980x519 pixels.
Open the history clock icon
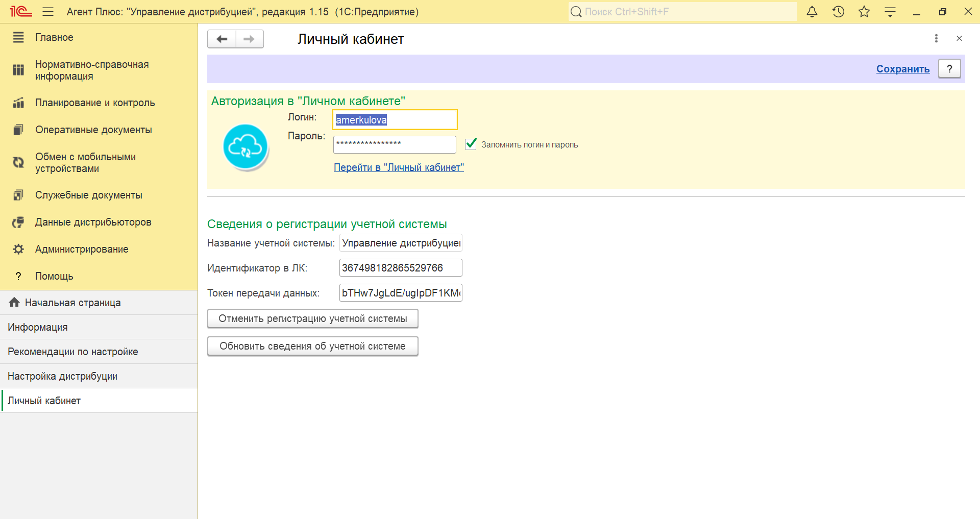(838, 12)
